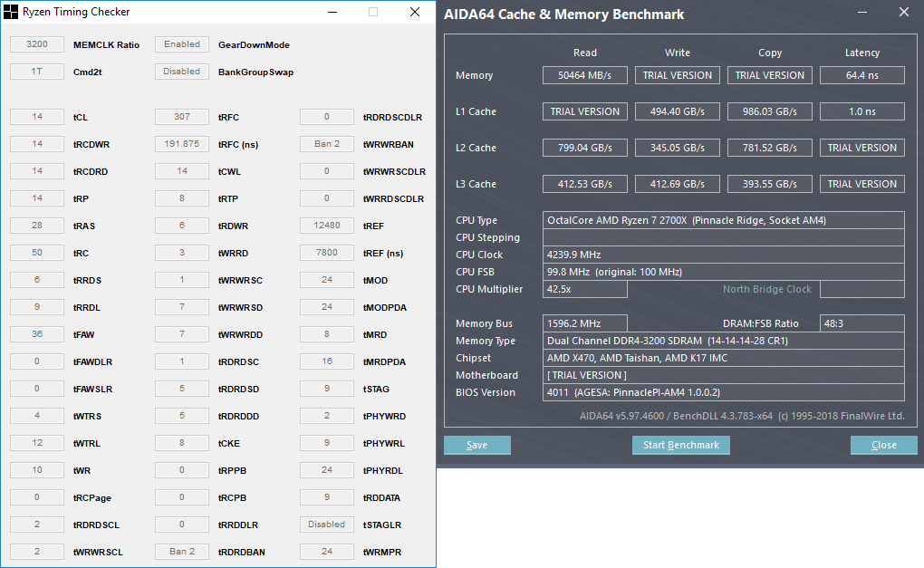Click BIOS Version 4011 value
The width and height of the screenshot is (924, 568).
[x=724, y=392]
